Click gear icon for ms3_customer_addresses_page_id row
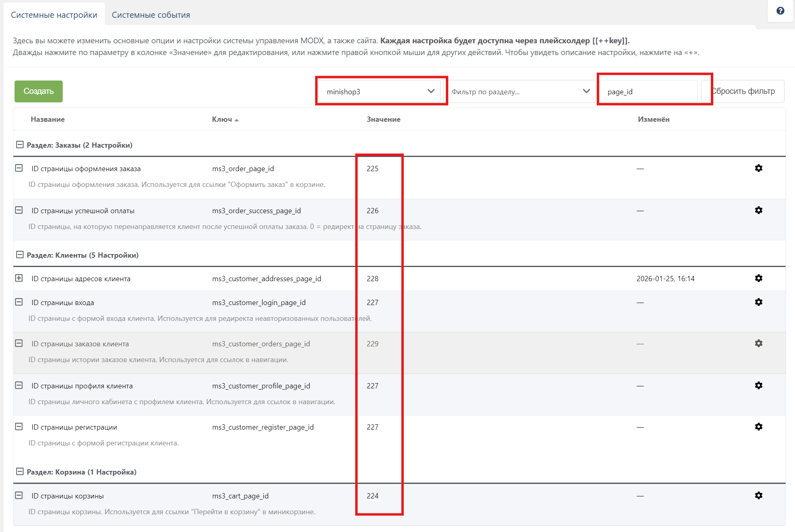The width and height of the screenshot is (795, 532). click(x=759, y=278)
